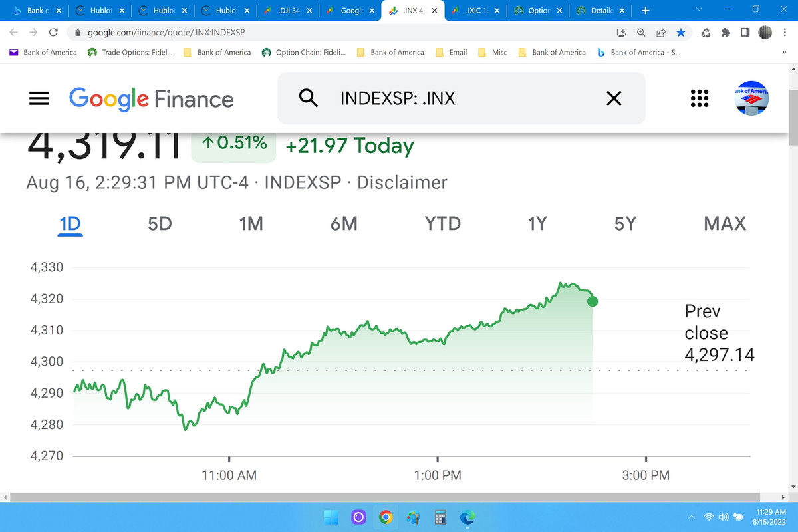The height and width of the screenshot is (532, 798).
Task: Open the Email bookmarks folder
Action: pos(452,52)
